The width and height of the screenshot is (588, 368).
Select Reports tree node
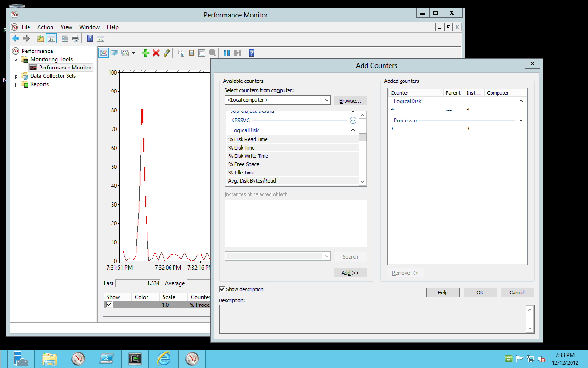40,84
